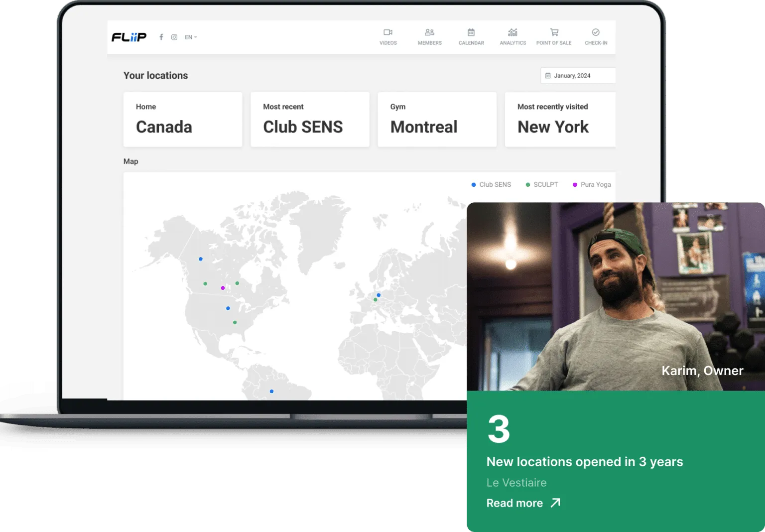The width and height of the screenshot is (765, 532).
Task: Select the Gym Montreal card
Action: click(x=437, y=120)
